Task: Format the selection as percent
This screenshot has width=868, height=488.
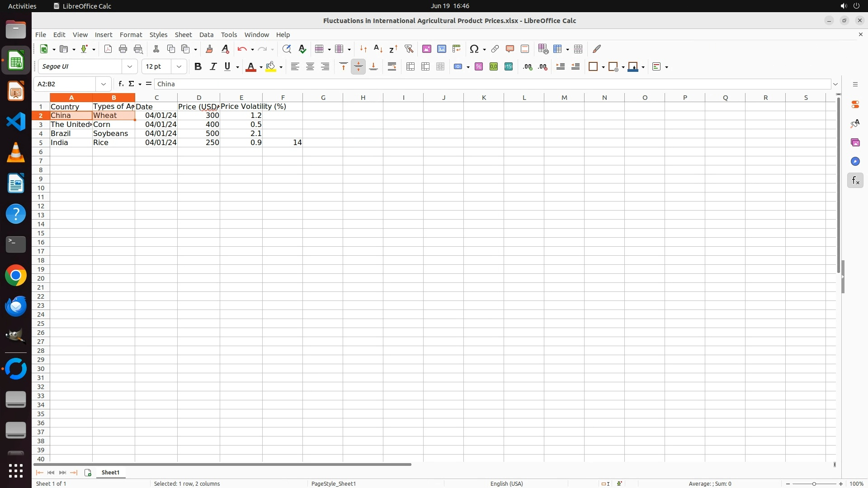Action: [x=479, y=67]
